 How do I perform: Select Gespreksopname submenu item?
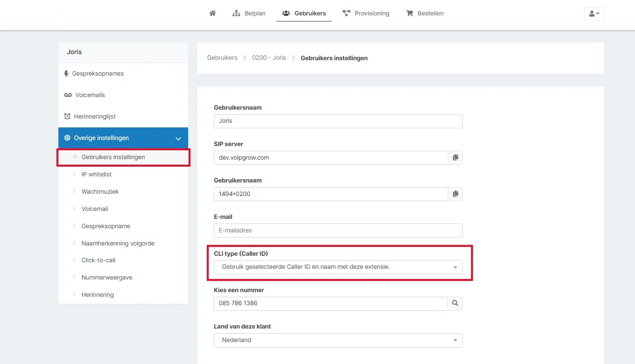(123, 226)
